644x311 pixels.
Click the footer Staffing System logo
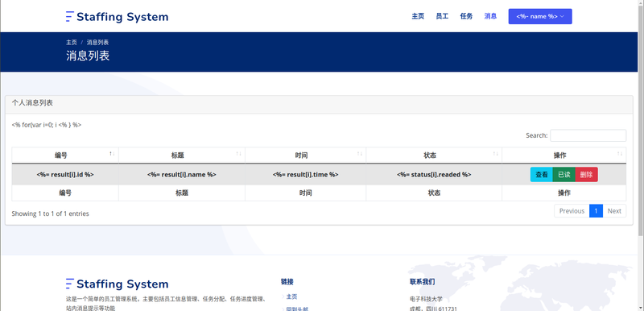click(x=117, y=284)
